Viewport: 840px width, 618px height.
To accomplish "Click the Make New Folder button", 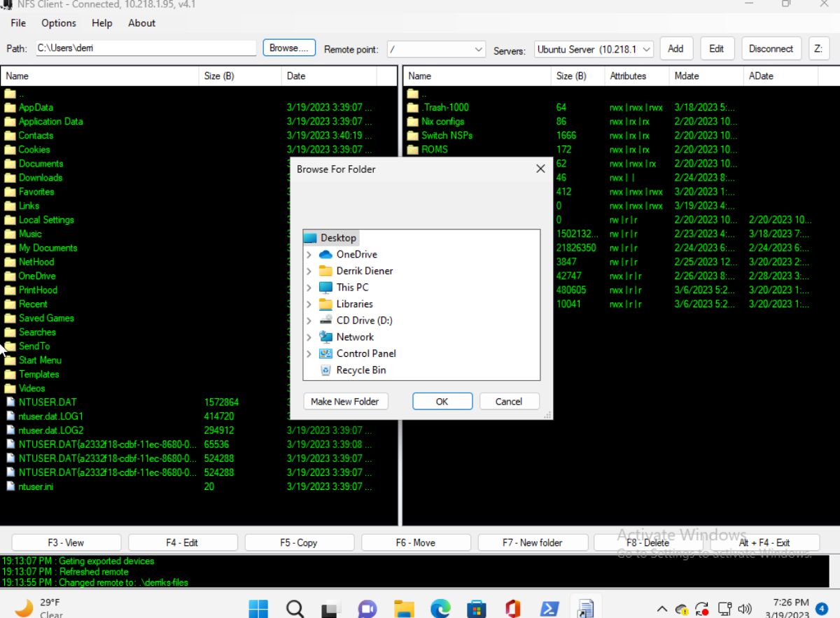I will [x=344, y=402].
